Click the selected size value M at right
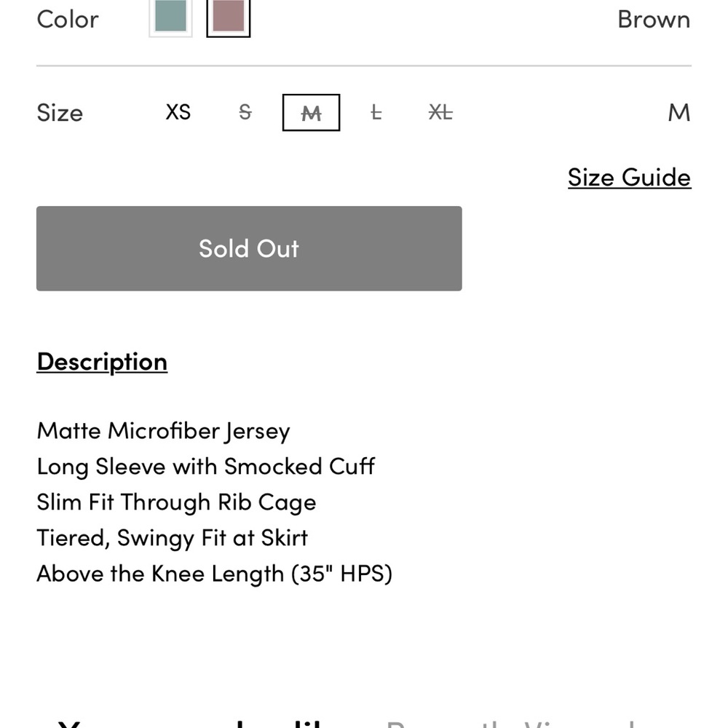 [678, 113]
